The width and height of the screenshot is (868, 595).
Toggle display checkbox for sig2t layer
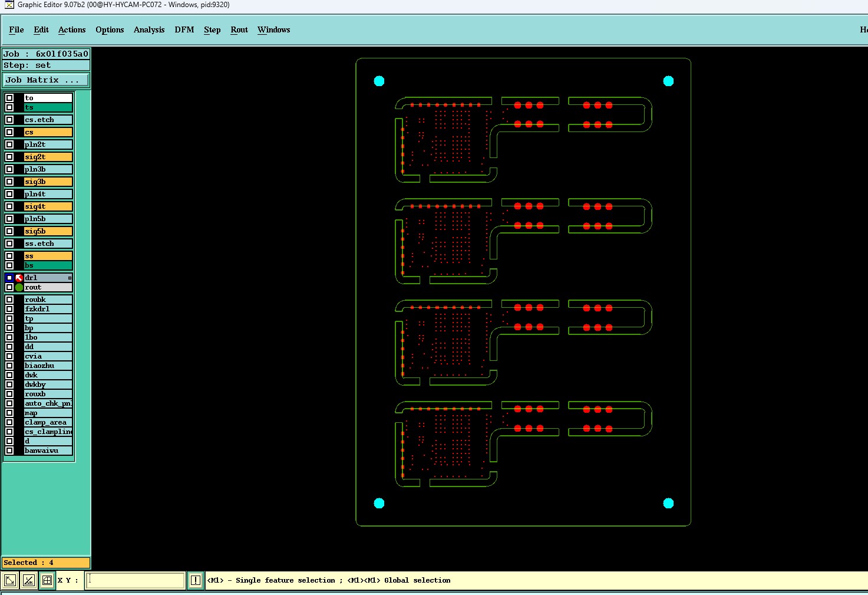[x=9, y=157]
